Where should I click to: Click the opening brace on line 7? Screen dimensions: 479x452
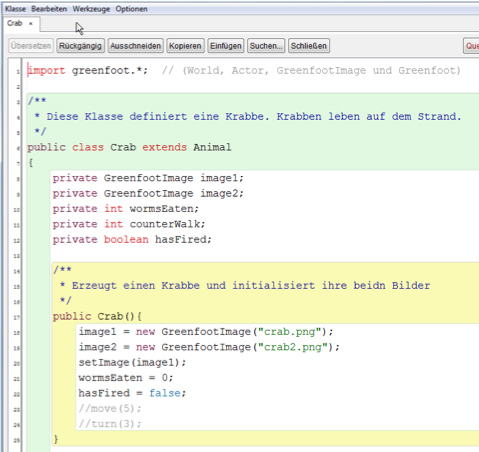(x=31, y=163)
